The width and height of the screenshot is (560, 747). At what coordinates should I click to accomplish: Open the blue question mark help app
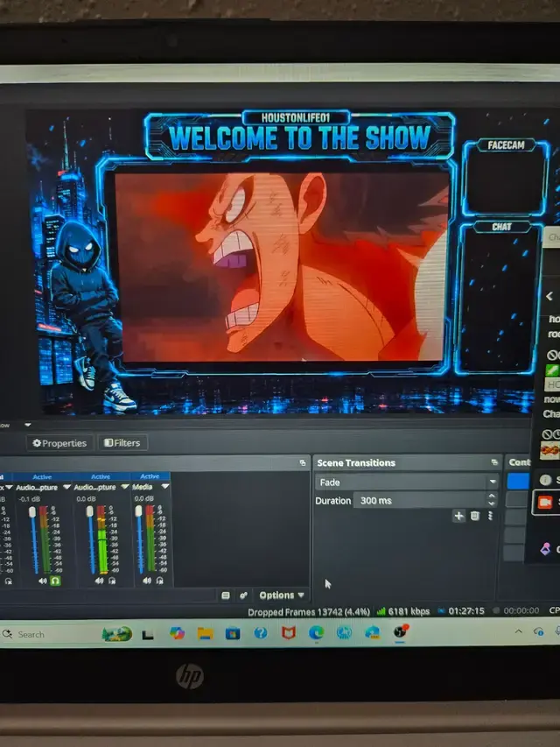[x=261, y=633]
